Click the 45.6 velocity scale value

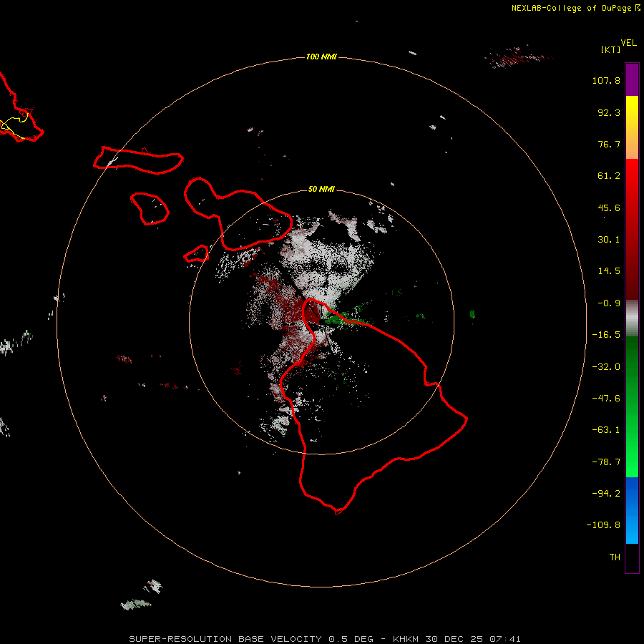click(x=609, y=208)
